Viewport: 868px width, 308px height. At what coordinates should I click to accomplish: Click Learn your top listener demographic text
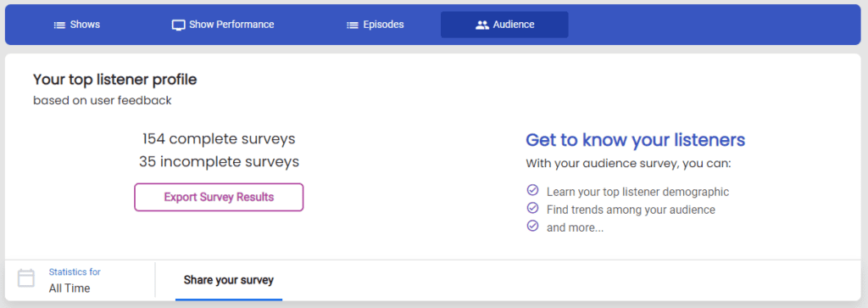(x=637, y=193)
